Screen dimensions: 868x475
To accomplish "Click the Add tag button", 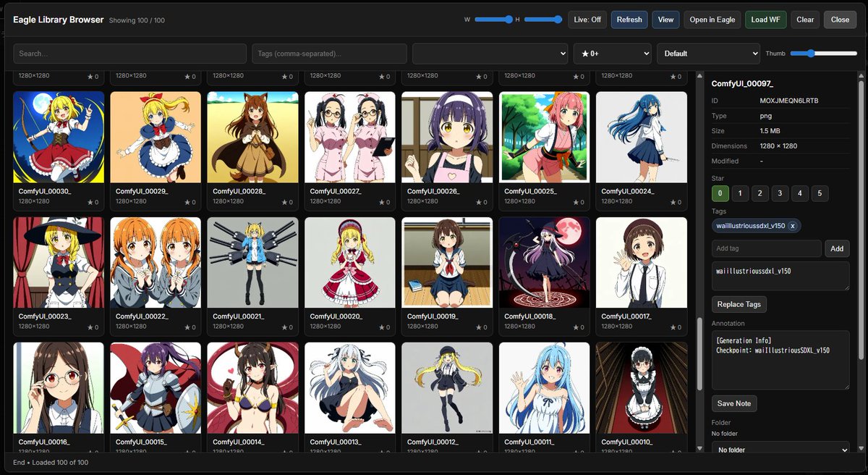I will click(837, 248).
